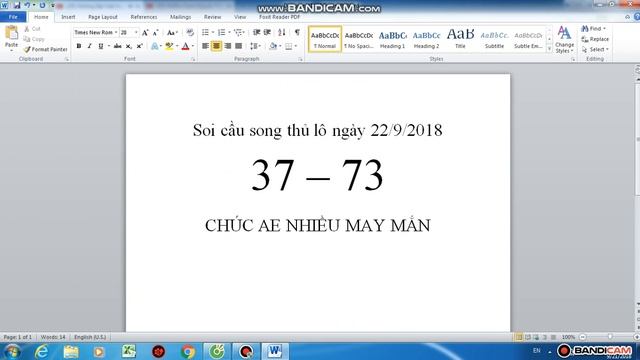Open the Find tool
640x360 pixels.
pos(593,29)
